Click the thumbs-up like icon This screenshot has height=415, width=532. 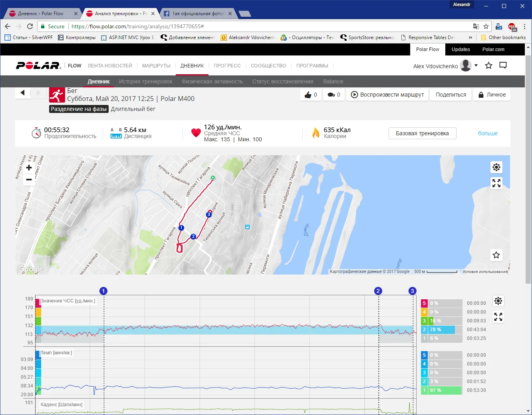click(308, 95)
